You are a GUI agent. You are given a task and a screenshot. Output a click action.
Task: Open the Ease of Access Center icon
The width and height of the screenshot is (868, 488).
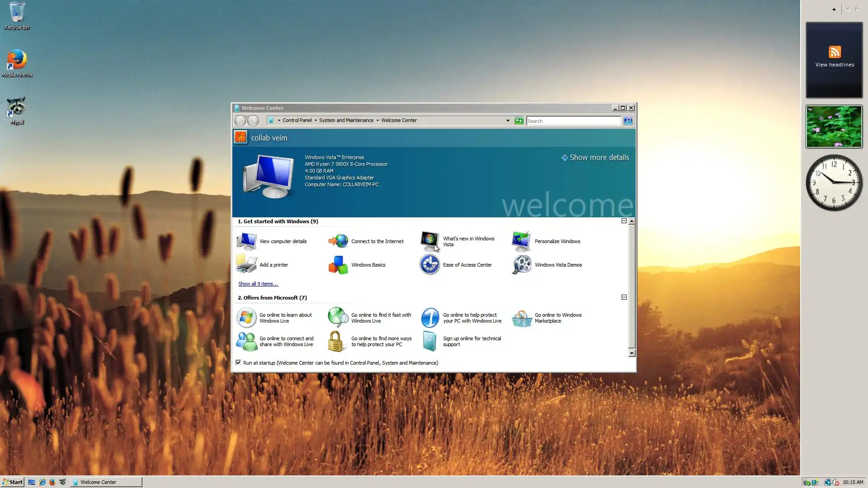click(429, 265)
